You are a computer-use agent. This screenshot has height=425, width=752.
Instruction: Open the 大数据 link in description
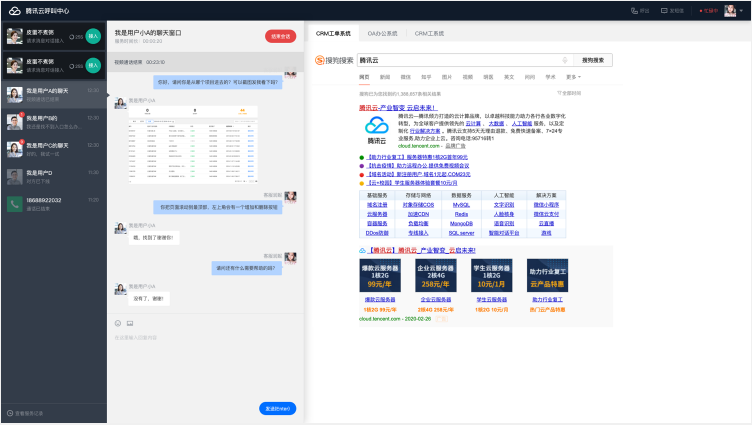pos(496,124)
